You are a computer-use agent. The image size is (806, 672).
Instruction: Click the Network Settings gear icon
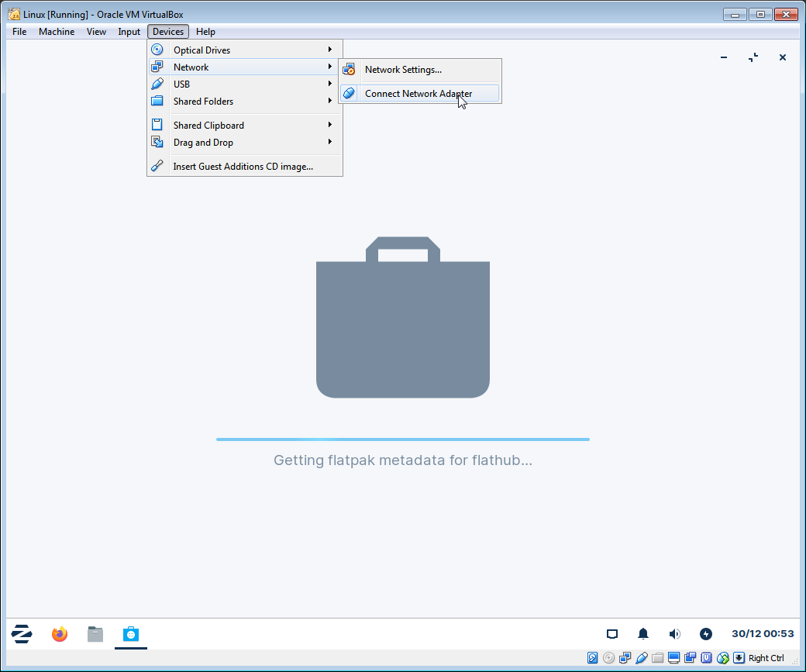pyautogui.click(x=349, y=70)
